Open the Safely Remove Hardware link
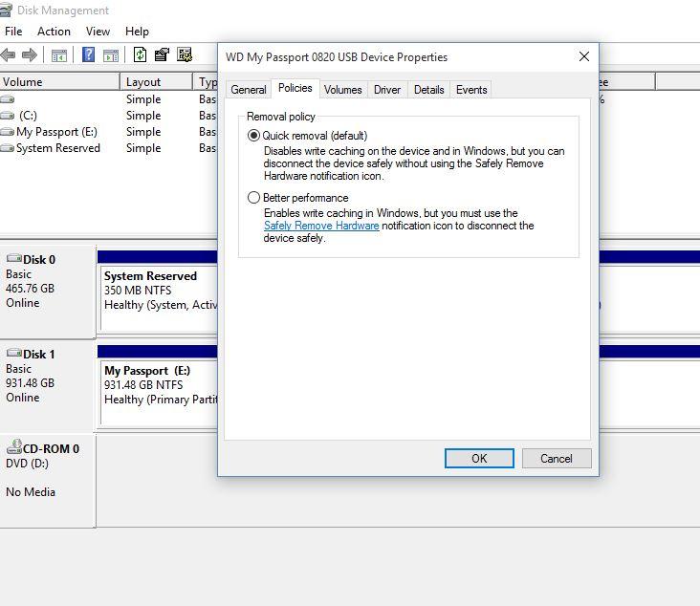The height and width of the screenshot is (606, 700). [321, 226]
